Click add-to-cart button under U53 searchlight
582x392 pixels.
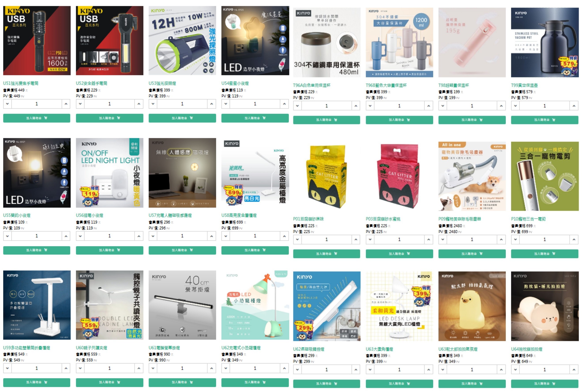pos(182,118)
